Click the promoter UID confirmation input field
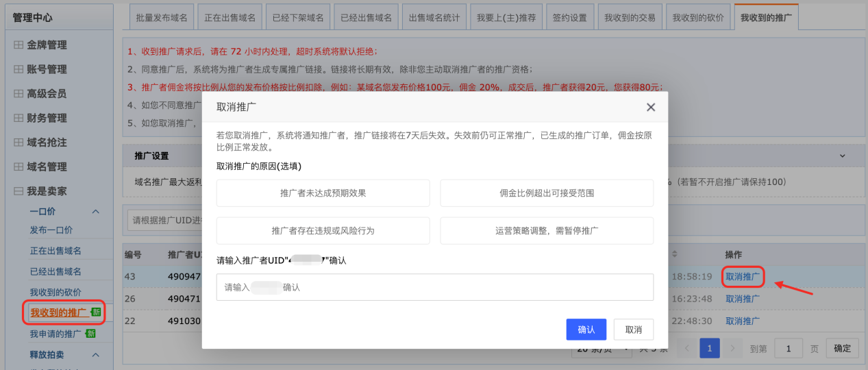868x370 pixels. click(434, 287)
